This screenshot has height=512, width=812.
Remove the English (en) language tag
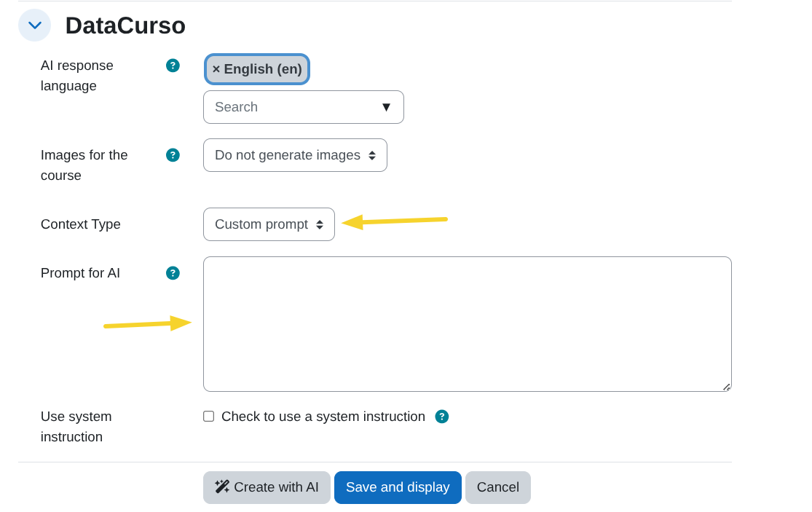216,69
